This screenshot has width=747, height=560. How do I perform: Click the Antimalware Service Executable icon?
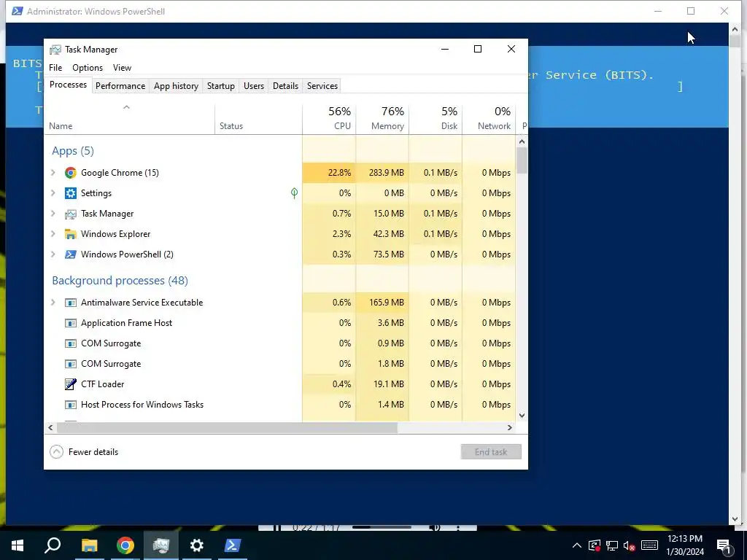[x=71, y=303]
